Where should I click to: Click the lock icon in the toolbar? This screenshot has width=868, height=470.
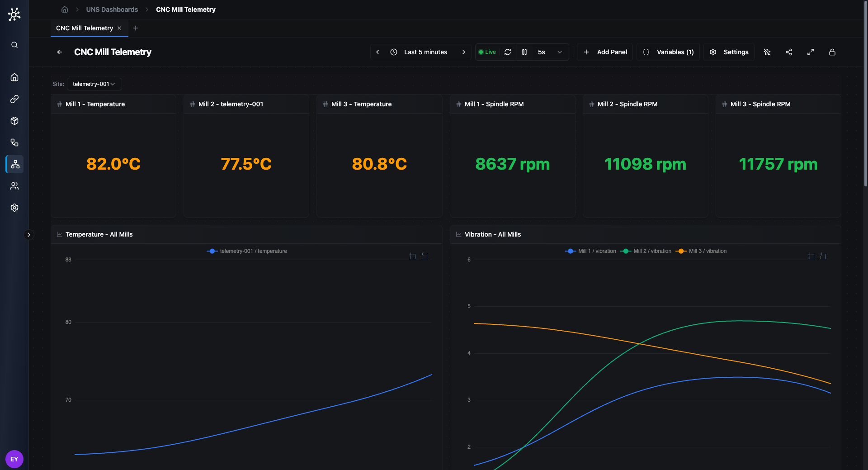pos(832,52)
